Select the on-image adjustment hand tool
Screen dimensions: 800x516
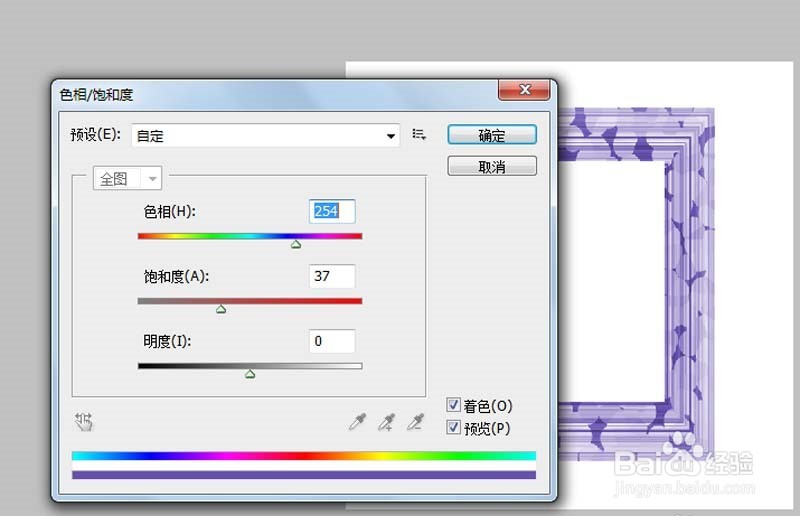tap(84, 422)
